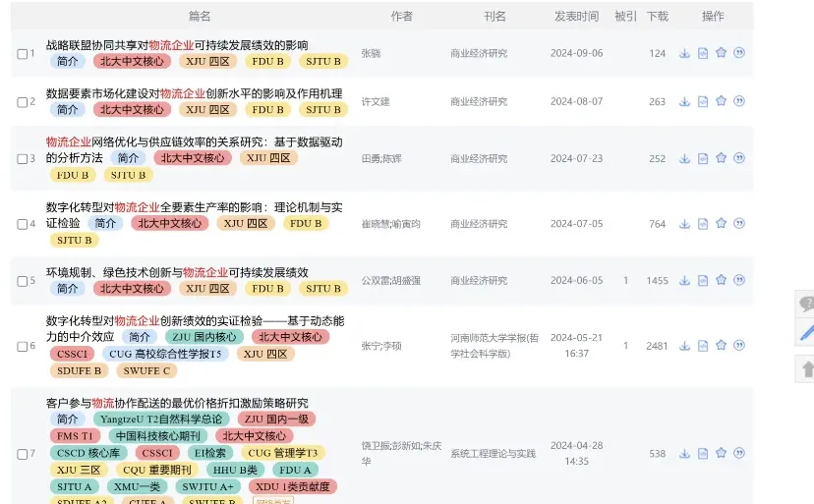Download the article dated 2024-08-07
The image size is (814, 504).
pos(685,102)
